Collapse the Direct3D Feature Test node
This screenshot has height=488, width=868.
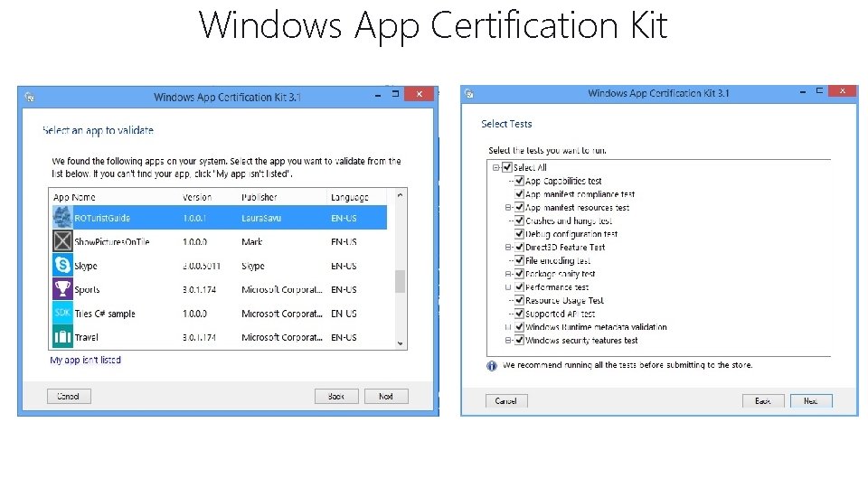pyautogui.click(x=507, y=248)
